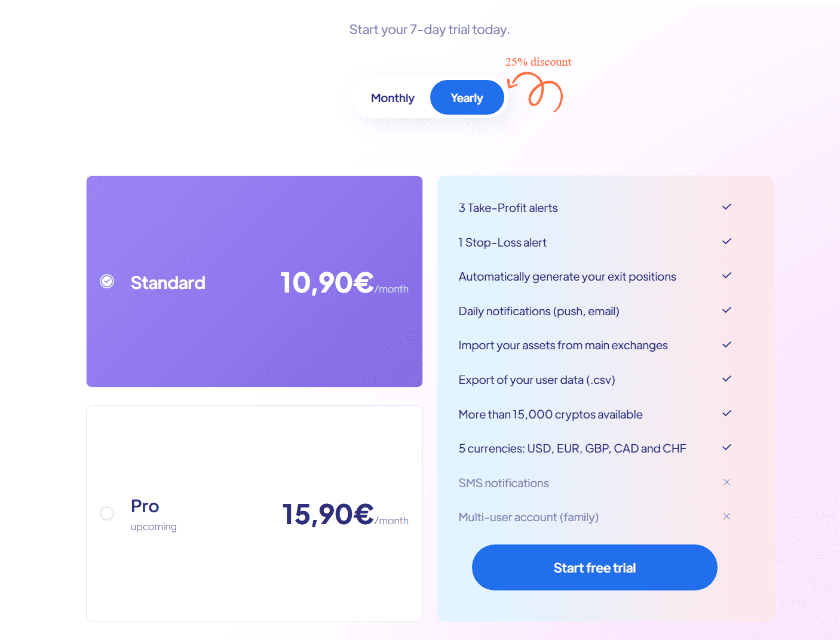Screen dimensions: 840x640
Task: Click checkmark for Export of your user data
Action: (726, 379)
